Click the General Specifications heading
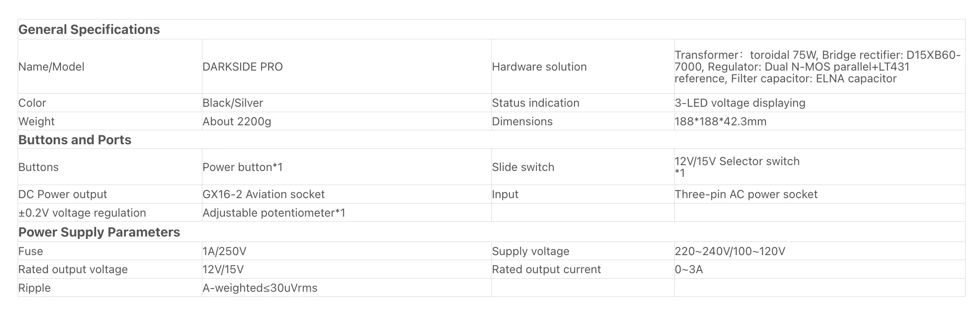The width and height of the screenshot is (980, 313). point(89,30)
